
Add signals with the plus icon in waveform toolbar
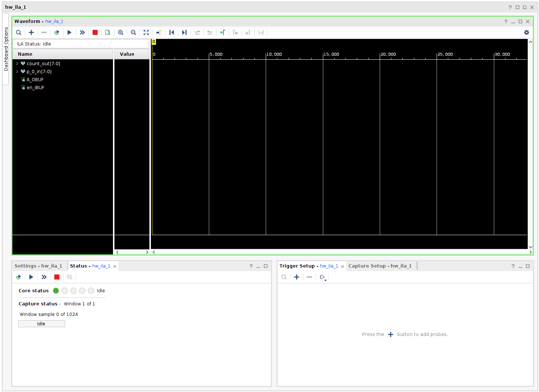(31, 32)
